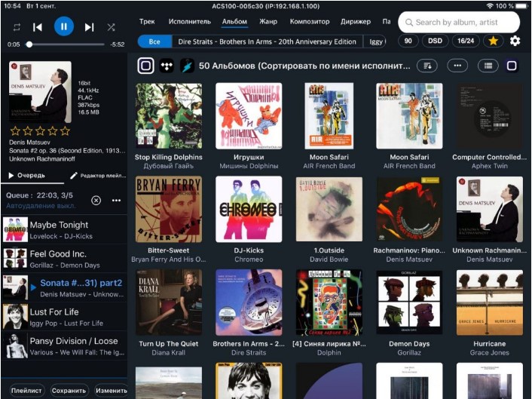Open the album sort order dropdown

point(427,66)
